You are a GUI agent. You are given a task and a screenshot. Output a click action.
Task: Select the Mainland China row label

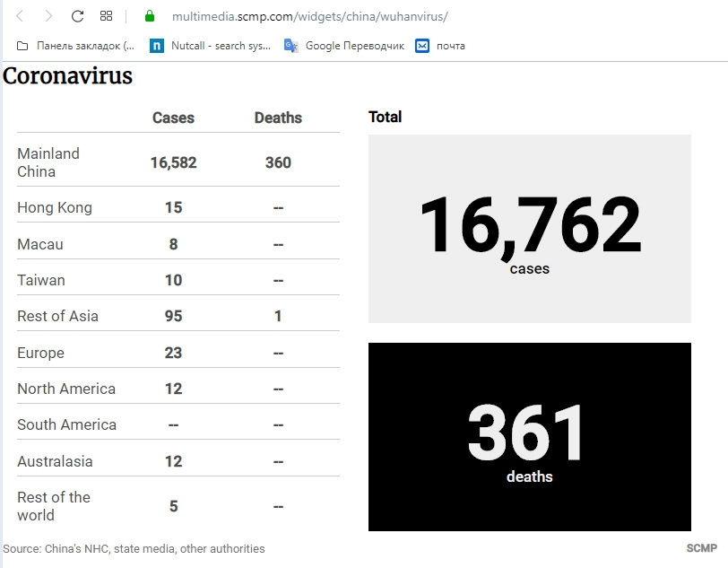point(48,162)
